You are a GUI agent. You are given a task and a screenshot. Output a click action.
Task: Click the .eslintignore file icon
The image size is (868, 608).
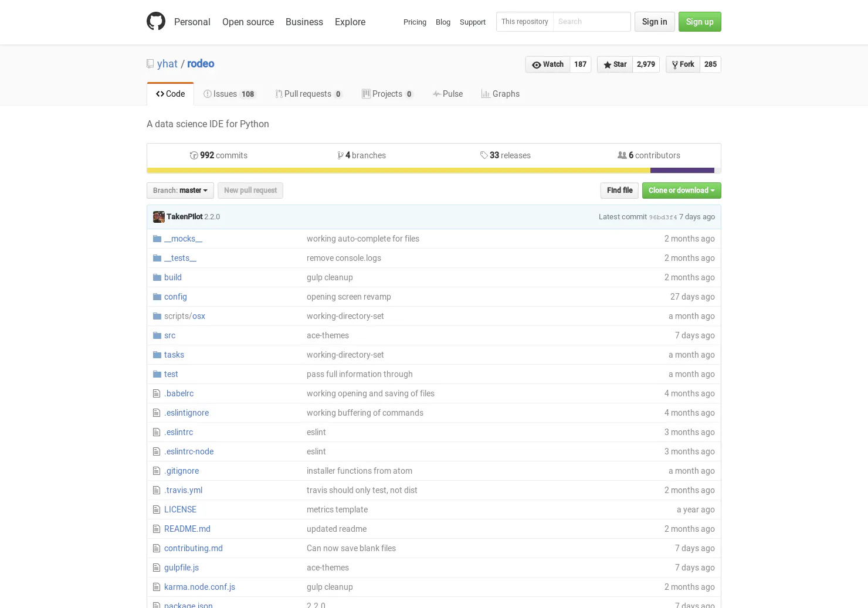pos(157,413)
